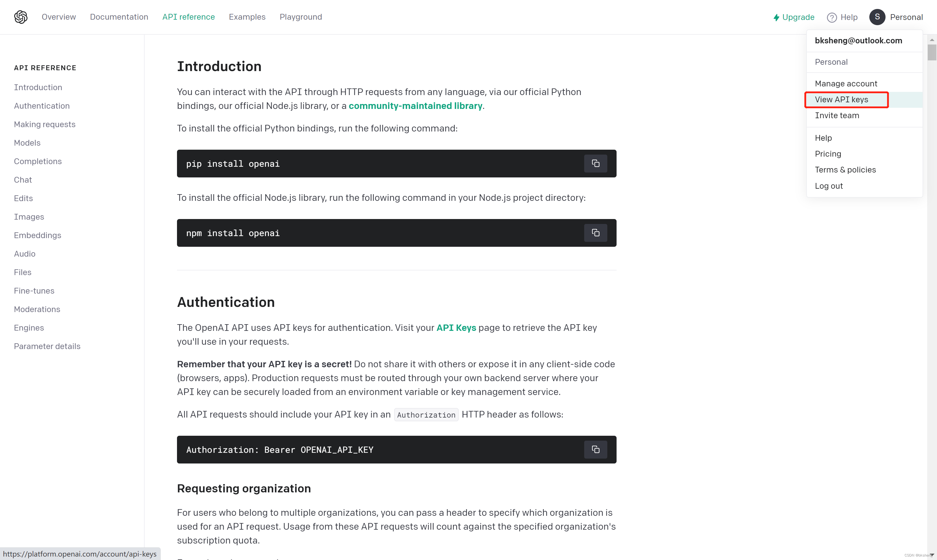Copy the npm install openai command

click(x=595, y=232)
